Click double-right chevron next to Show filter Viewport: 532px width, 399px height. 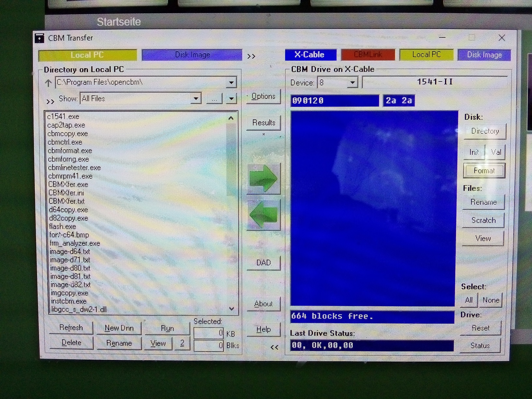coord(50,102)
